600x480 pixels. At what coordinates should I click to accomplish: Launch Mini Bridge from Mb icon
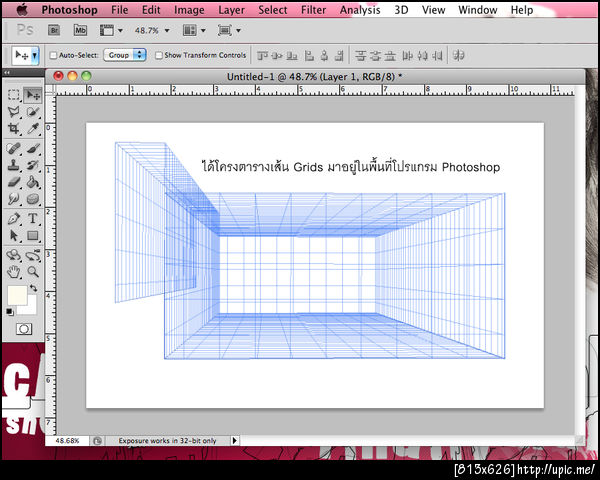[80, 30]
